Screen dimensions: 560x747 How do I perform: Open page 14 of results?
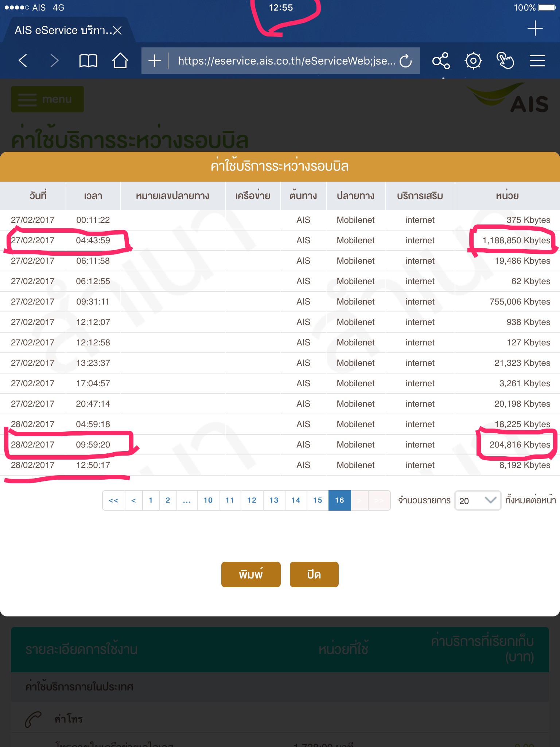[x=296, y=500]
